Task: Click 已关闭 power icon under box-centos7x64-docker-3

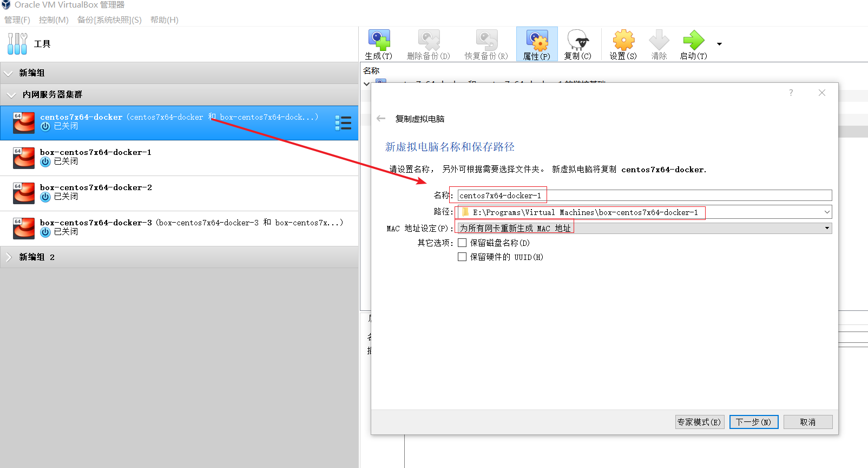Action: tap(45, 232)
